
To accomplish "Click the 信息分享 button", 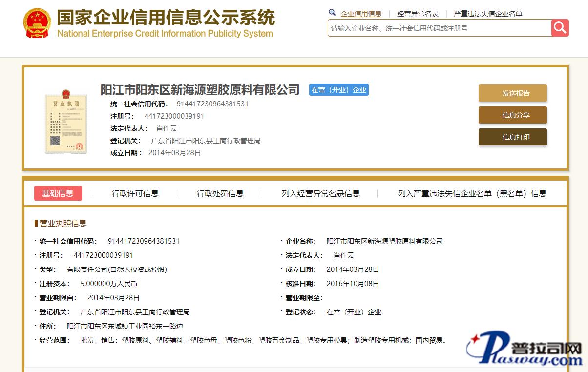I will 512,115.
